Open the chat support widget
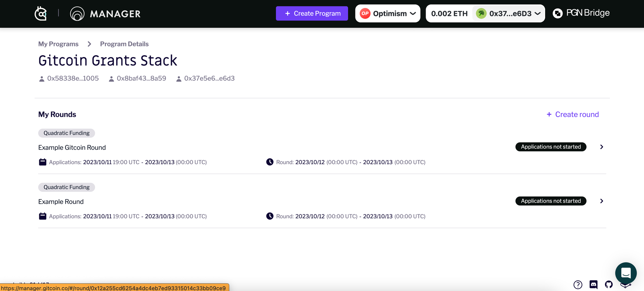The height and width of the screenshot is (291, 644). pos(626,273)
